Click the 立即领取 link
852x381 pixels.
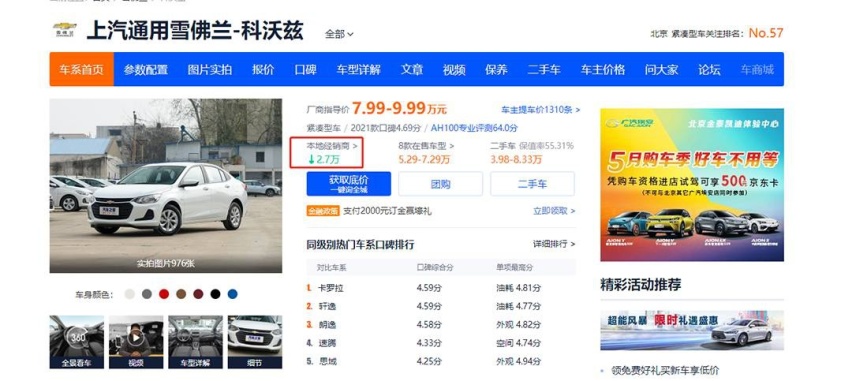click(x=554, y=211)
